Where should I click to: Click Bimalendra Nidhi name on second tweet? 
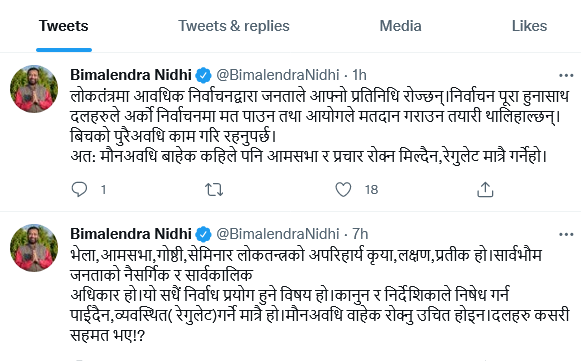131,234
